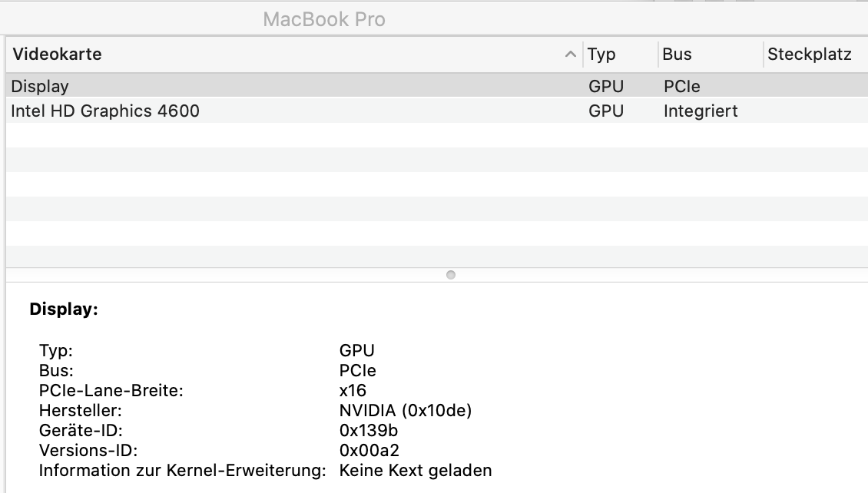Sort by the Typ column header
Screen dimensions: 868x493
(x=601, y=55)
